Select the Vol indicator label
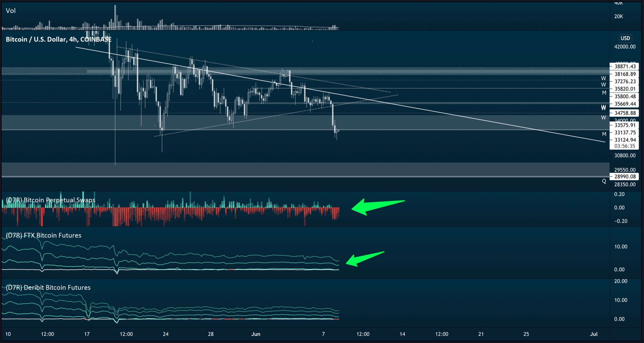Image resolution: width=644 pixels, height=343 pixels. (x=11, y=11)
